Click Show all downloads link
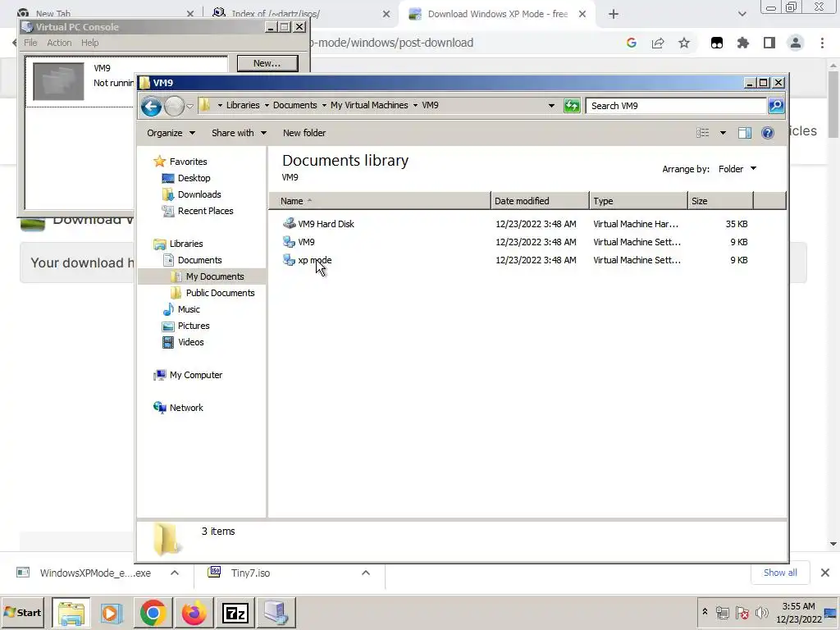 [x=780, y=573]
